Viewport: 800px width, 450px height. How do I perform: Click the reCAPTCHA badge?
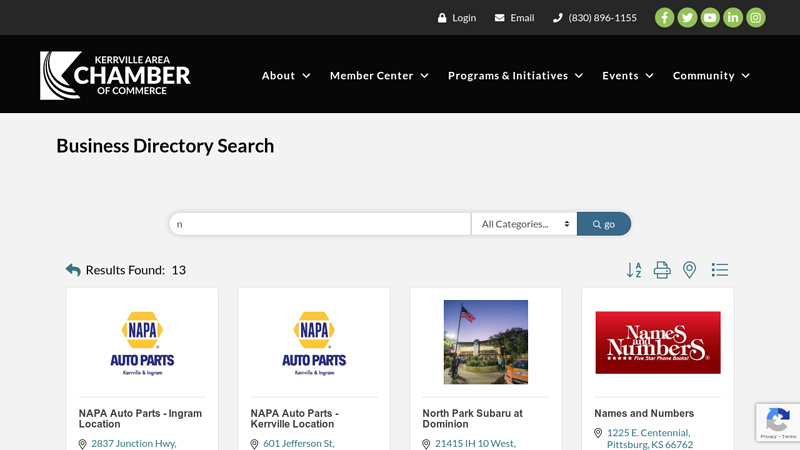click(778, 422)
